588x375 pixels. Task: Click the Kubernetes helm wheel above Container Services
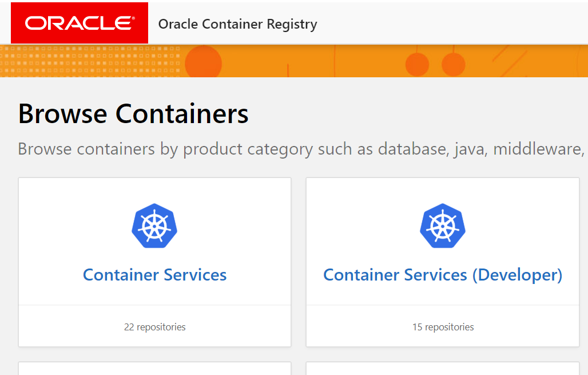(x=154, y=225)
